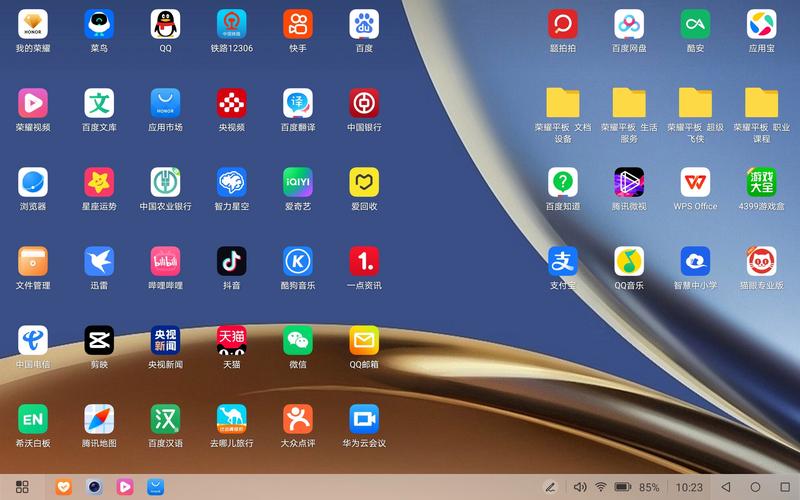This screenshot has height=500, width=800.
Task: Open volume control from the speaker icon
Action: coord(580,487)
